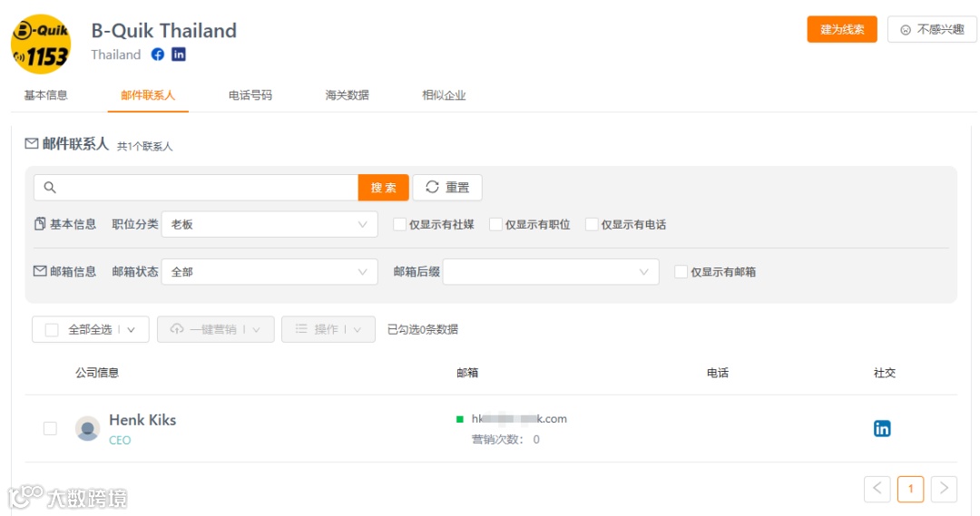Click the envelope icon beside 邮件联系人 heading

pos(31,143)
